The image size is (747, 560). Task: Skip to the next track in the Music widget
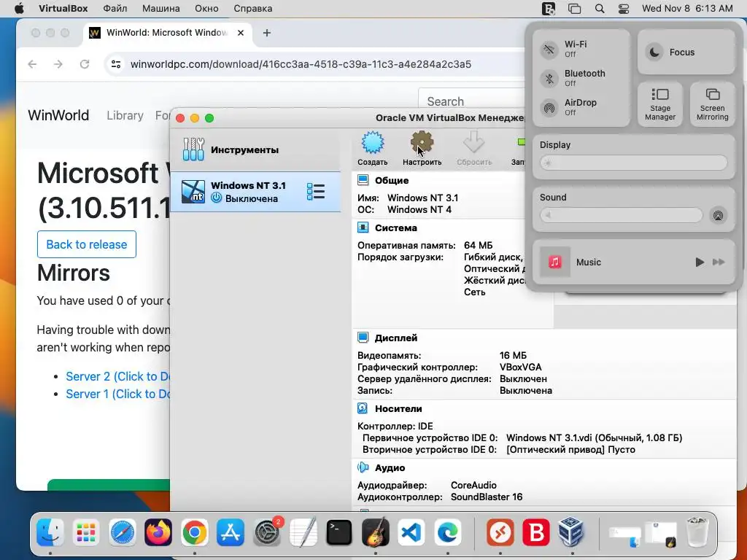pos(719,262)
